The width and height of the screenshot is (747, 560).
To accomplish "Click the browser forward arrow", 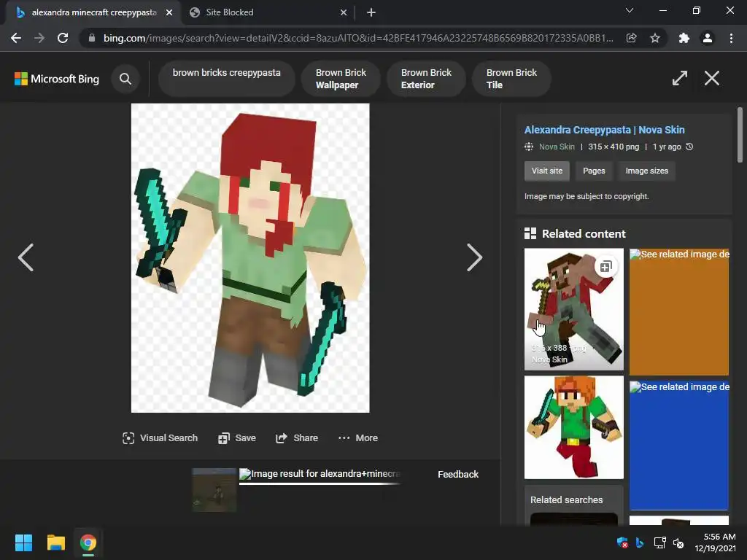I will tap(39, 38).
